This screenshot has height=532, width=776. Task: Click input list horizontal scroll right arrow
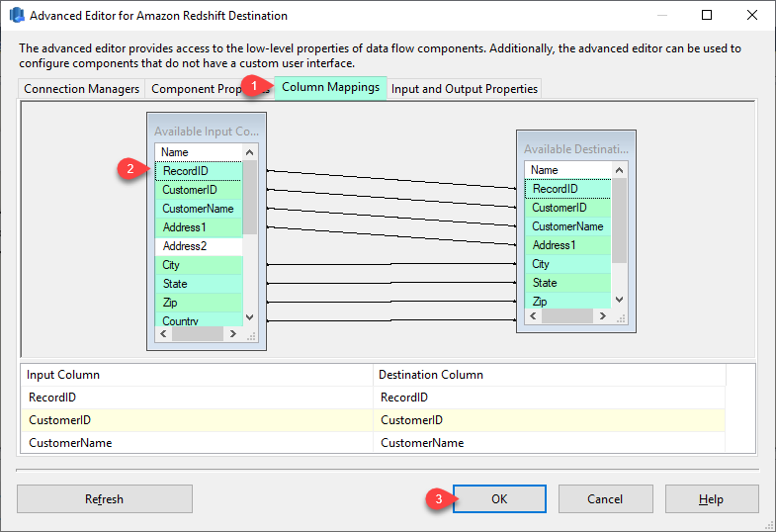point(233,334)
